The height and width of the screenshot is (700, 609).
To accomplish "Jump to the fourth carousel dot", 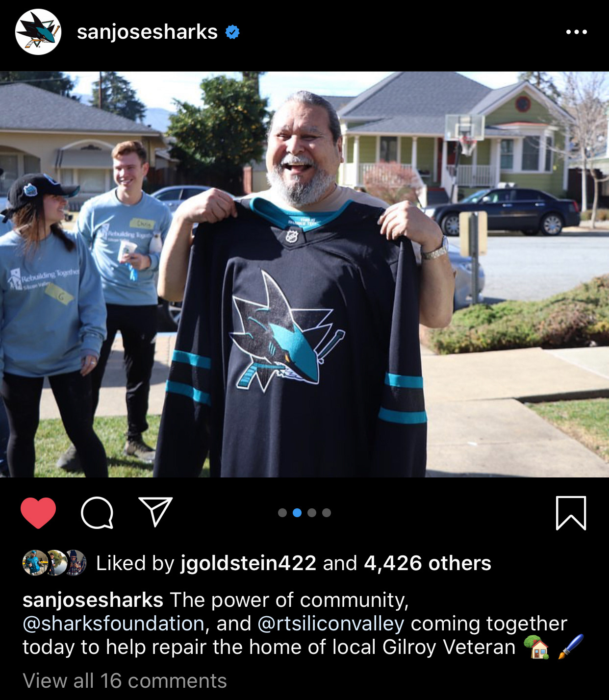I will coord(327,513).
